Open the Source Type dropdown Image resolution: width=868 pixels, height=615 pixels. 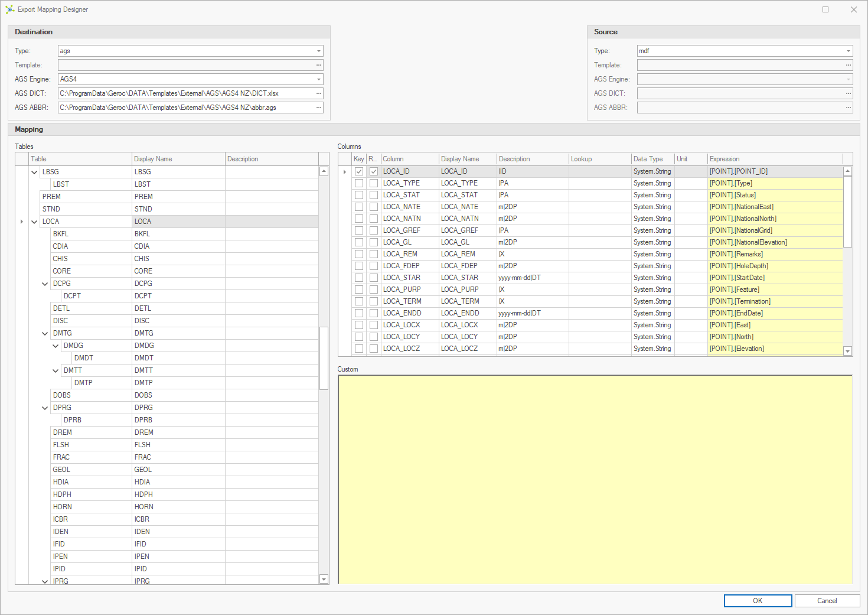coord(849,51)
